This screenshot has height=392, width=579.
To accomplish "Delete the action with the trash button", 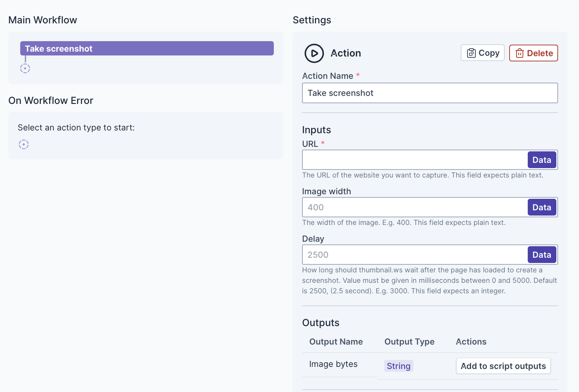I will [x=533, y=53].
